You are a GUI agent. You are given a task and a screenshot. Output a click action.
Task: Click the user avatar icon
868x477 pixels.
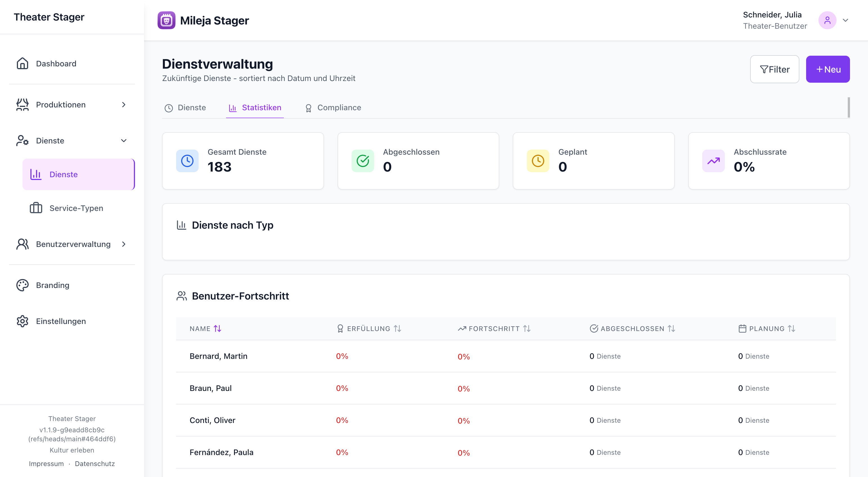tap(827, 20)
